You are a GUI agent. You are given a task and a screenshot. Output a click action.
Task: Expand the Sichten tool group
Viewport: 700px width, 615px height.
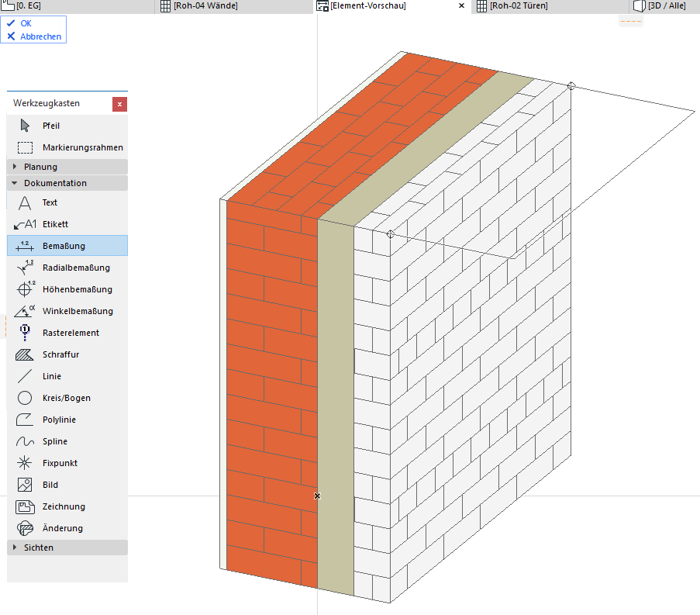click(x=67, y=548)
